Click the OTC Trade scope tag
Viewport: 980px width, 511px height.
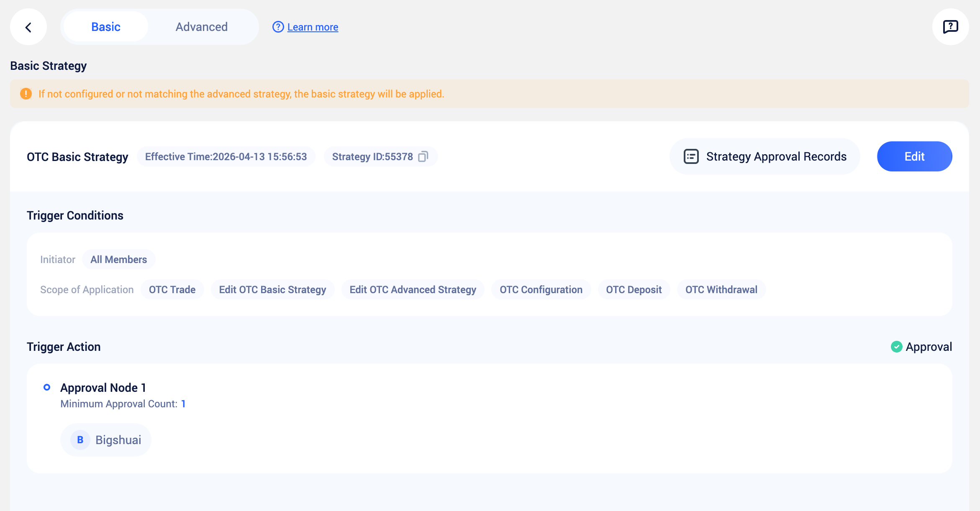(172, 290)
